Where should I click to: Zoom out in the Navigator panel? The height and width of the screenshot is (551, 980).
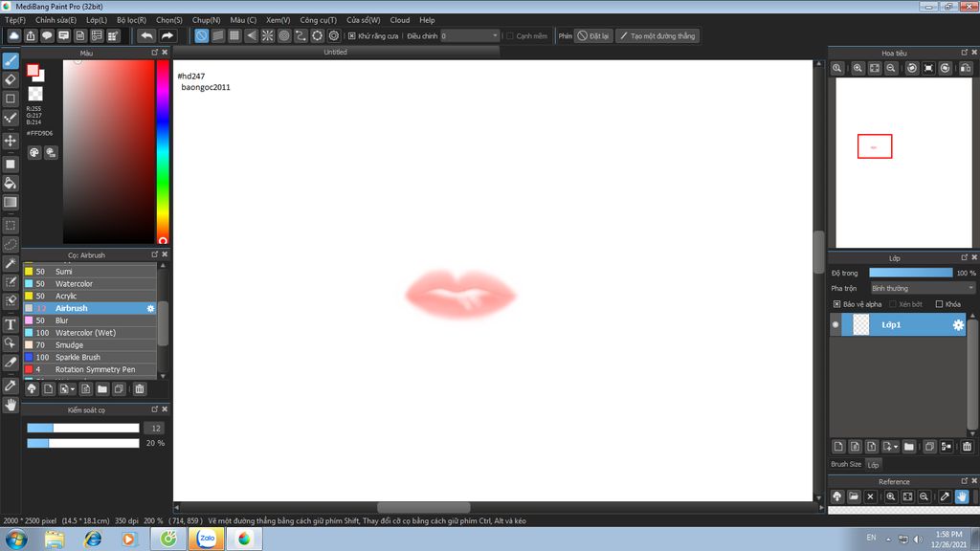tap(891, 68)
